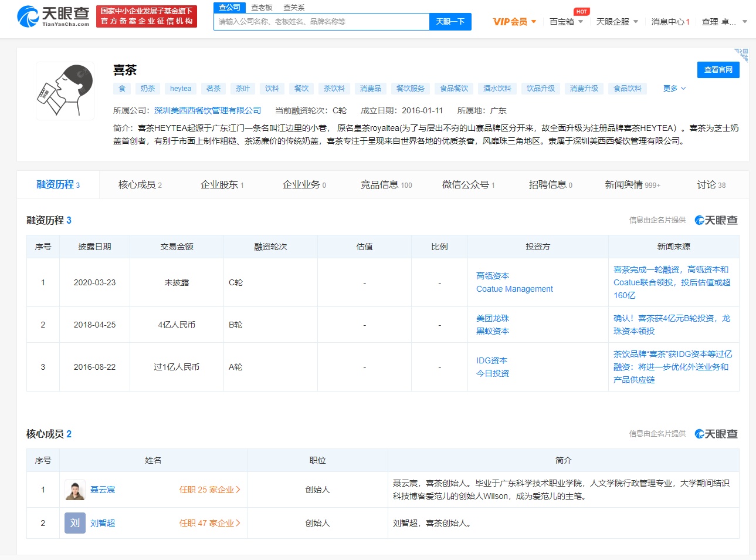This screenshot has width=756, height=560.
Task: Select the 查公司 search tab
Action: (x=229, y=8)
